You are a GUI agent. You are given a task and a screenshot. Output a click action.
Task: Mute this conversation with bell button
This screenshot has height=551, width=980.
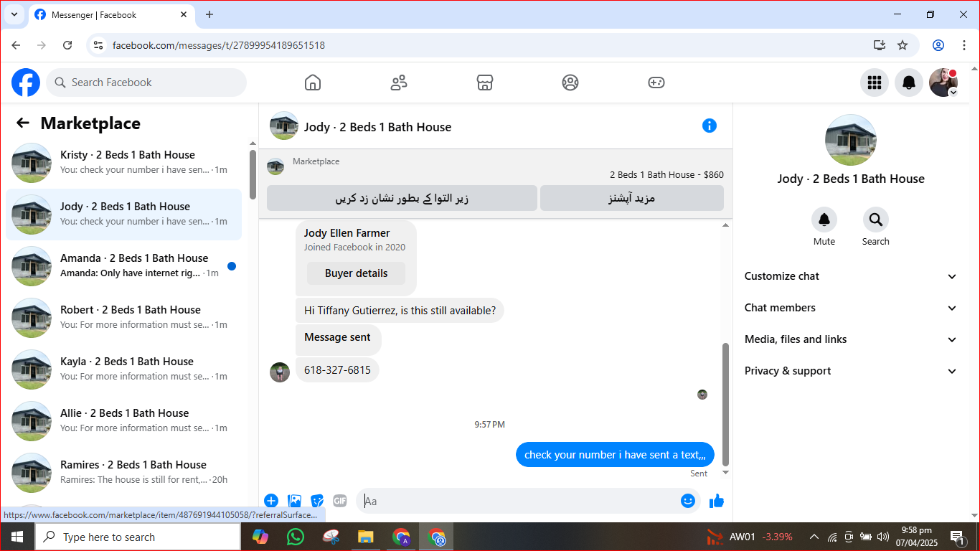(824, 220)
